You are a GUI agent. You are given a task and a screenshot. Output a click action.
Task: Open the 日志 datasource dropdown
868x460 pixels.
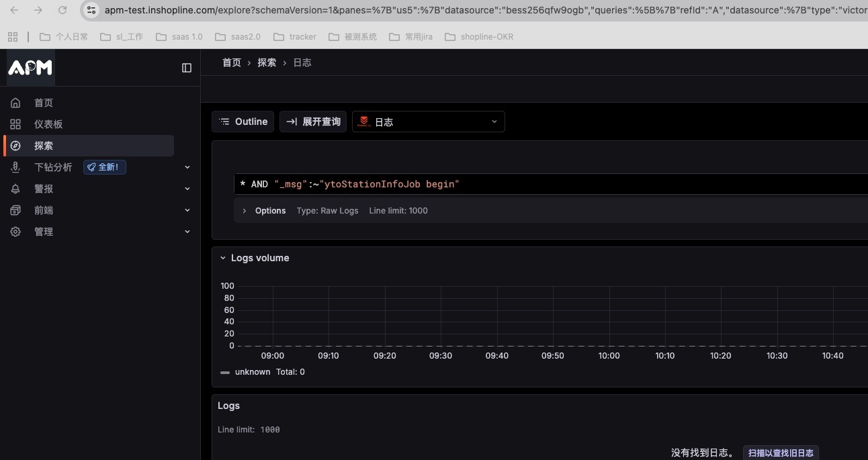point(429,122)
